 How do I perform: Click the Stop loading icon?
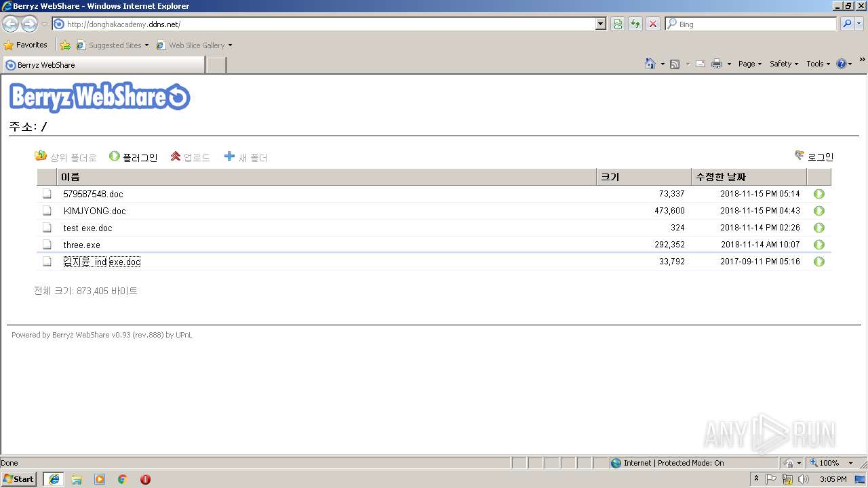653,24
